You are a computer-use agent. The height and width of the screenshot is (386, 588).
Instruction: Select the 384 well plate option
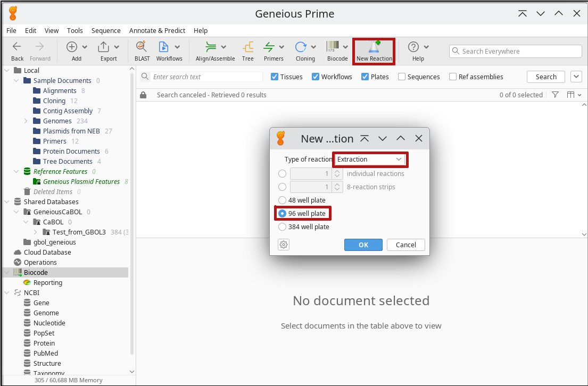click(283, 227)
